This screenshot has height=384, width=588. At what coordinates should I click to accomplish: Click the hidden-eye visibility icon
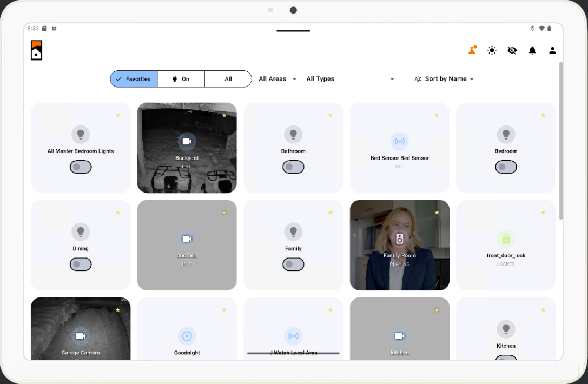512,50
